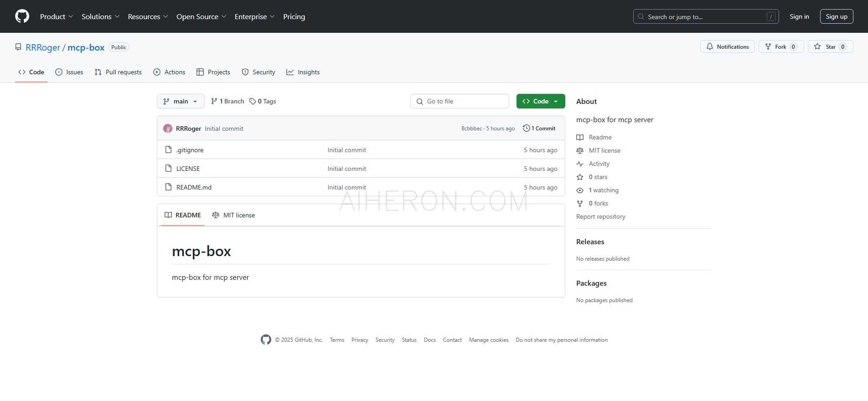
Task: Open the Resources dropdown
Action: 148,16
